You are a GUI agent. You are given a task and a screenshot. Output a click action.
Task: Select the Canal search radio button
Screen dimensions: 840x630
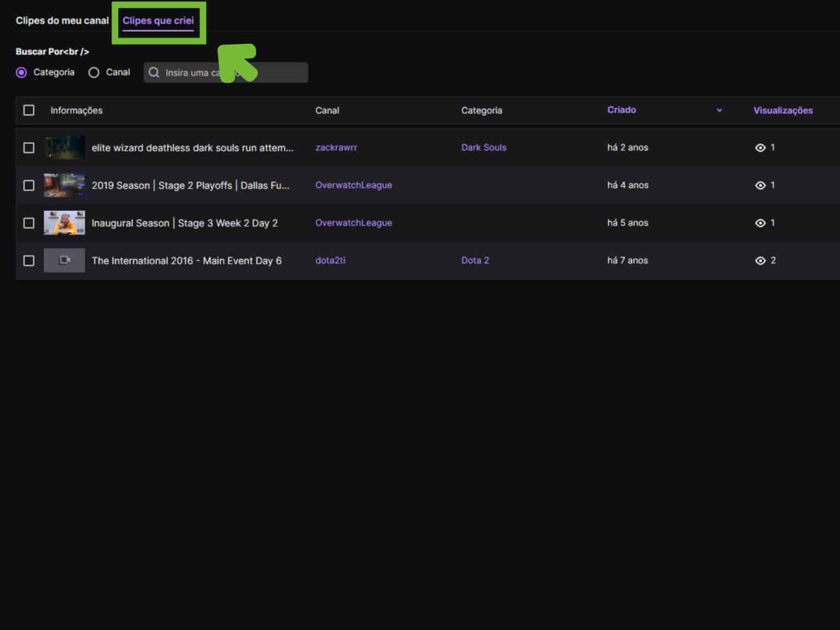[x=94, y=72]
